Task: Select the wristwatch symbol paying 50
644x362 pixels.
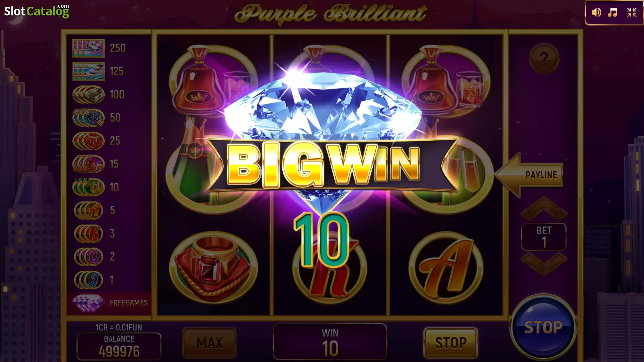Action: click(89, 118)
